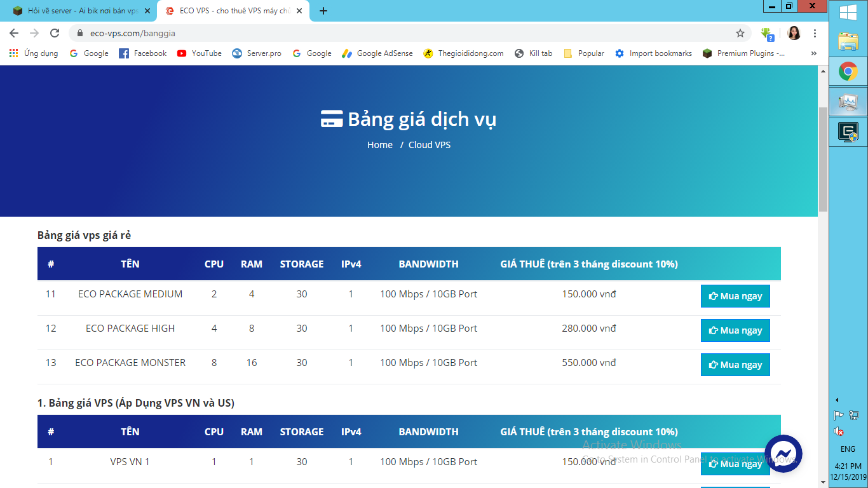Open the Server.pro bookmark
Viewport: 868px width, 488px height.
[x=257, y=53]
